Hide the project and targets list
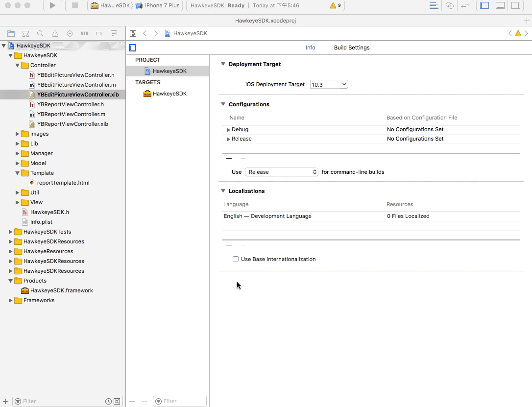 coord(133,48)
